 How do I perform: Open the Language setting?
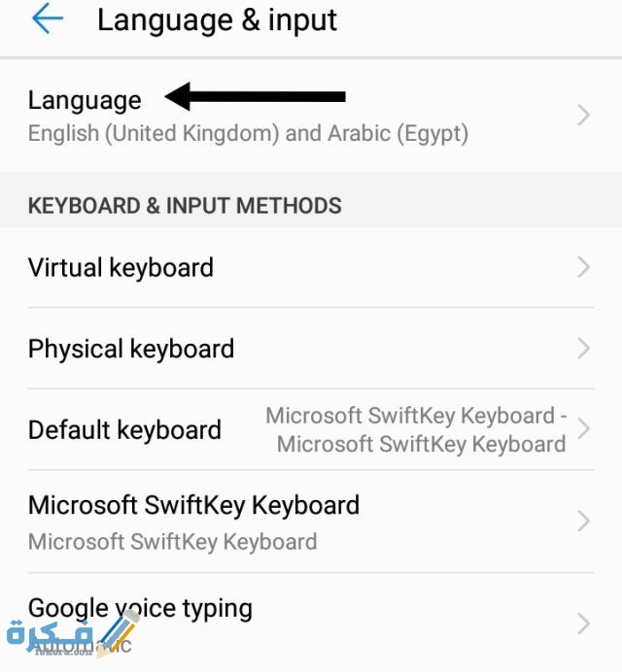click(85, 100)
